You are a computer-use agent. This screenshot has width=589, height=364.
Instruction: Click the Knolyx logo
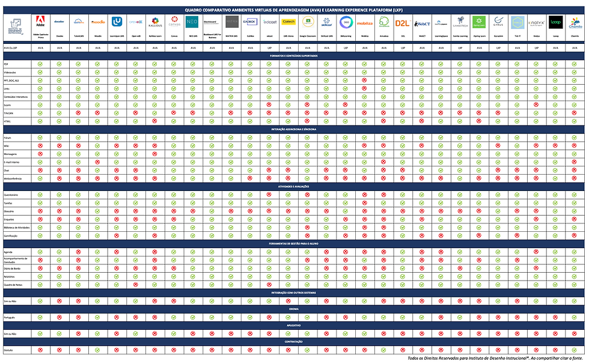coord(536,23)
